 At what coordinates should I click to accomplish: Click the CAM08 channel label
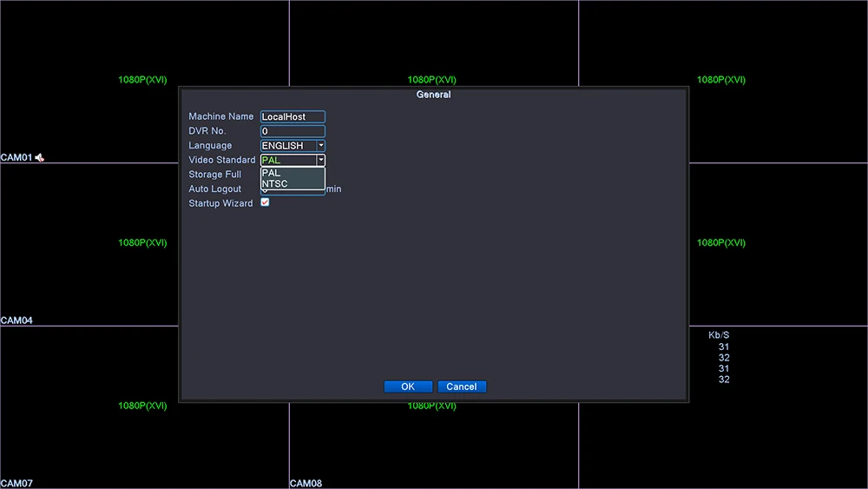click(x=306, y=484)
